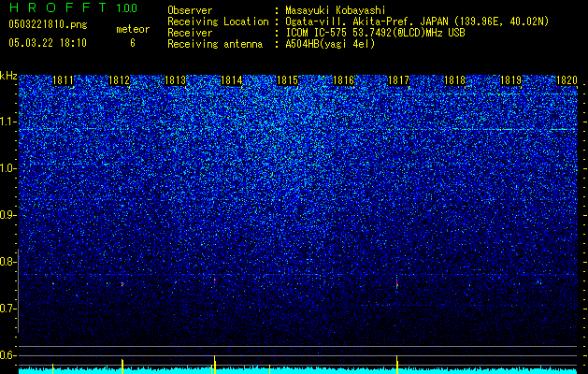
Task: Select the A504HB(yagi 4el) antenna text
Action: click(x=330, y=44)
